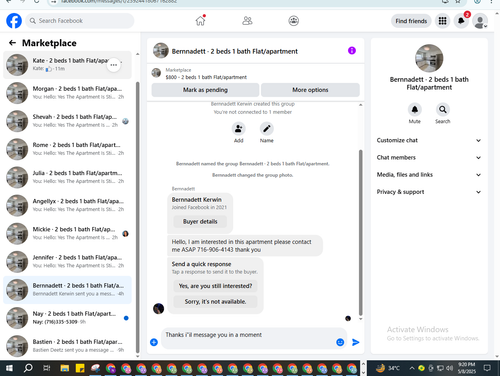
Task: Expand Media, files and links section
Action: 429,175
